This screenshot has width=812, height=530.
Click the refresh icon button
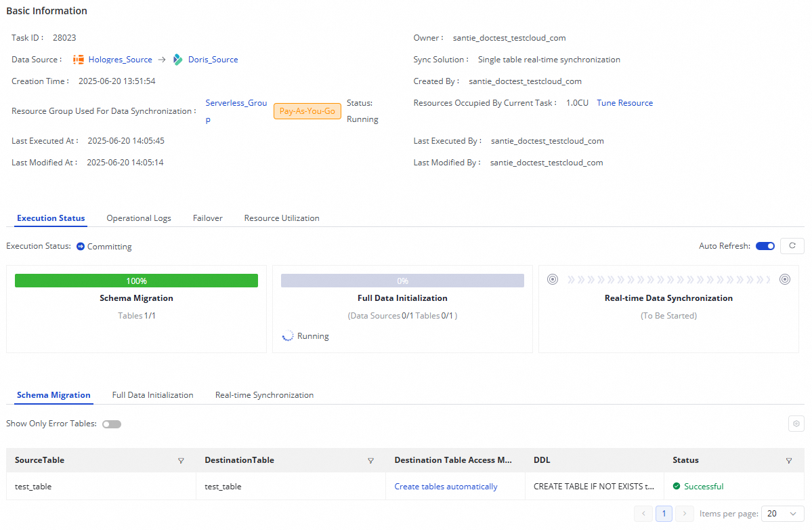[792, 246]
